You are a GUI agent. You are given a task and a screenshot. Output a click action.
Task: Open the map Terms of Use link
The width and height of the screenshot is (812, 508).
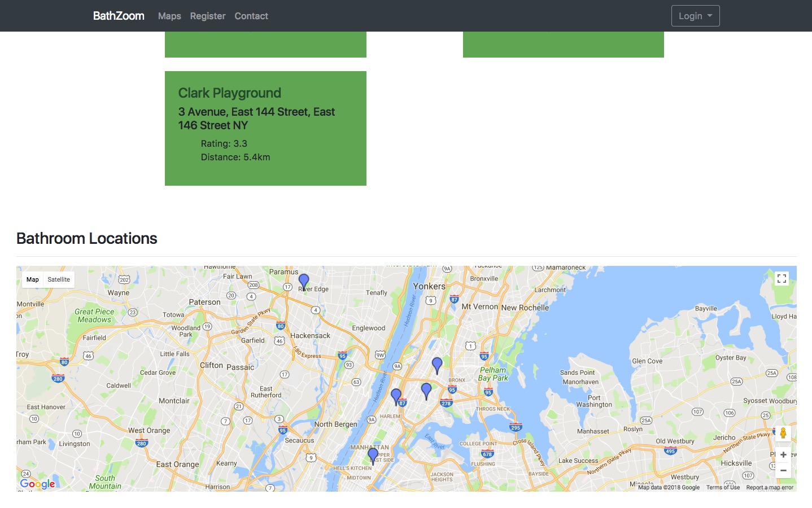pos(723,488)
